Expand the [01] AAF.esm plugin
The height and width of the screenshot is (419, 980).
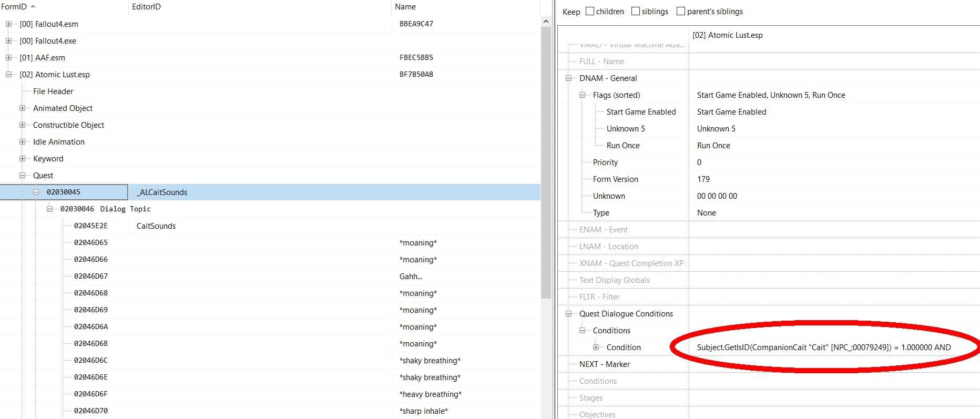coord(8,58)
